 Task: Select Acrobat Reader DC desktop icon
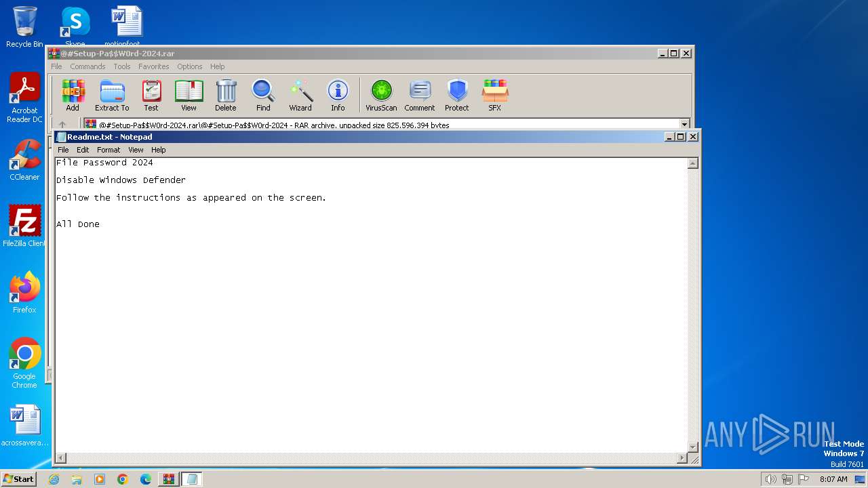[x=24, y=98]
